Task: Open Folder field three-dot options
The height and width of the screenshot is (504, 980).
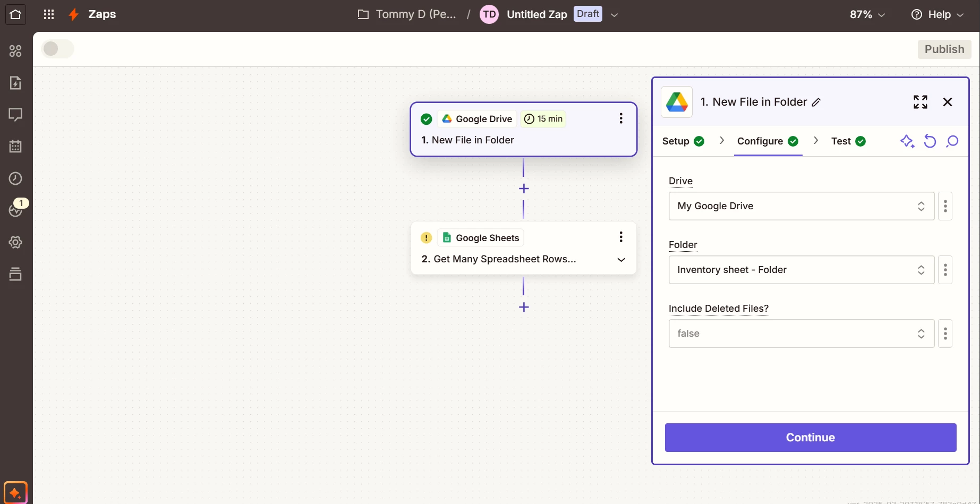Action: click(x=945, y=270)
